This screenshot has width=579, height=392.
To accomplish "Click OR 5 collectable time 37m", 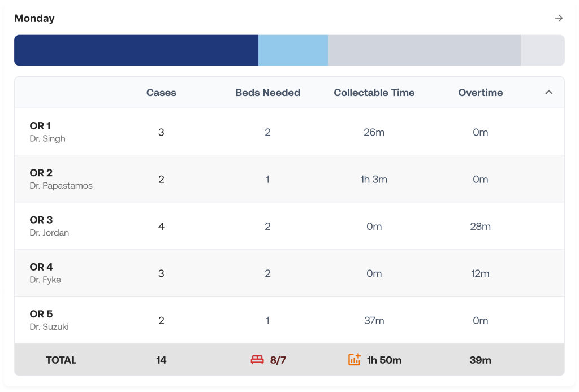I will pos(374,321).
